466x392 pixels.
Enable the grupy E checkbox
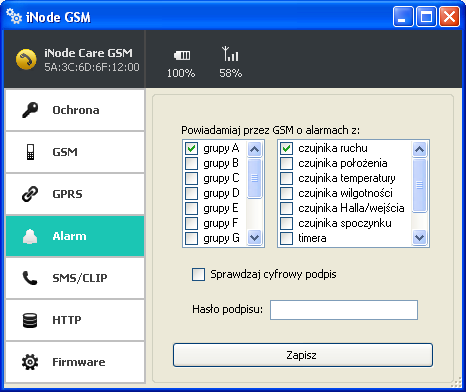pos(191,208)
